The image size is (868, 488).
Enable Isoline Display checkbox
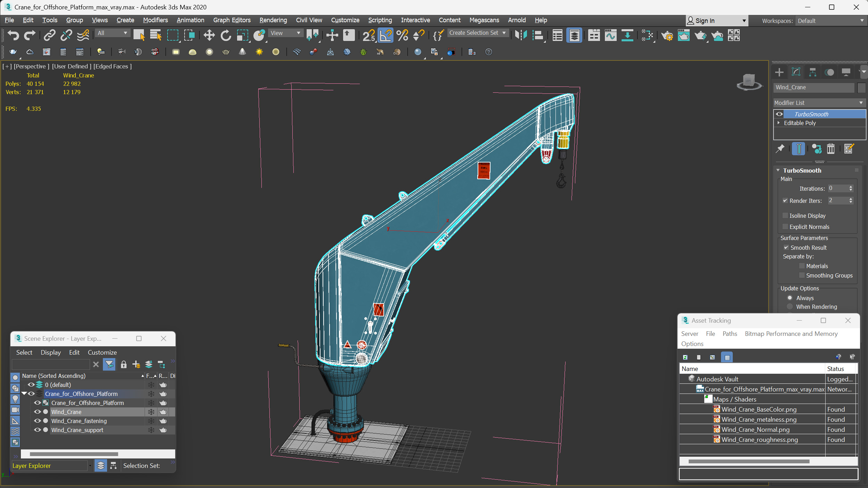point(785,216)
